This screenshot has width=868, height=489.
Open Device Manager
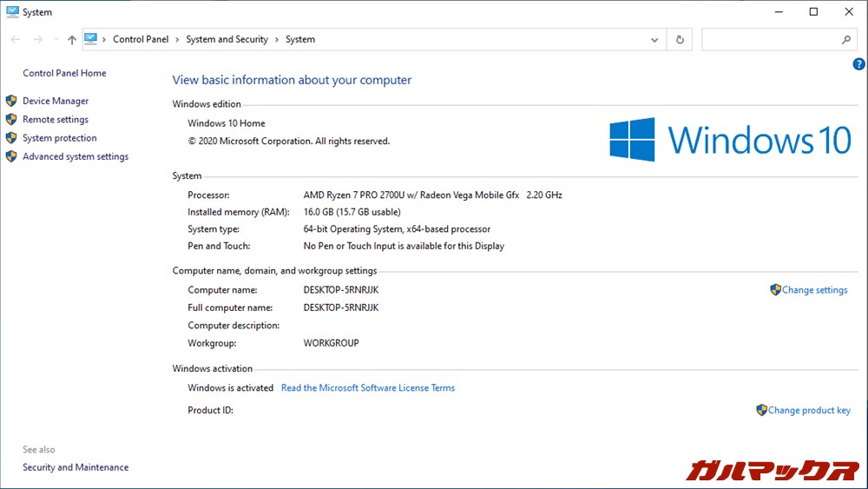click(56, 102)
